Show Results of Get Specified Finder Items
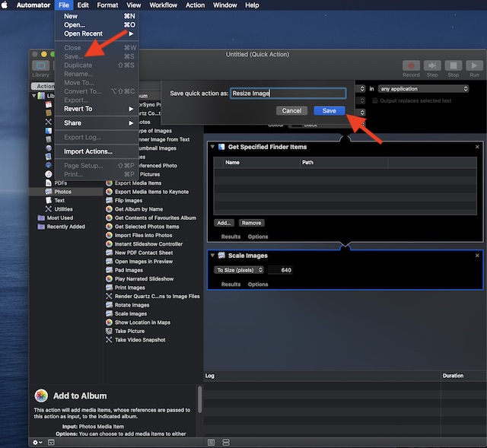 (231, 237)
